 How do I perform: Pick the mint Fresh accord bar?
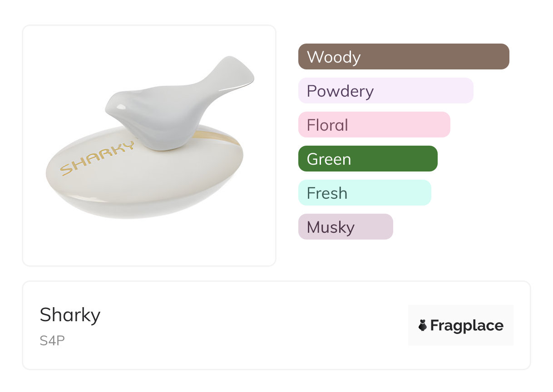coord(364,193)
